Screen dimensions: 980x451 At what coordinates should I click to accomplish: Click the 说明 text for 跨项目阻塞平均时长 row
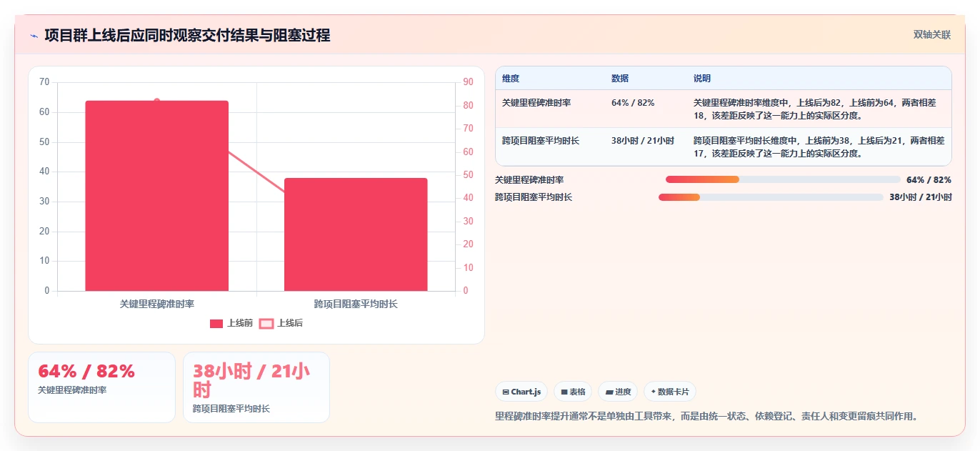click(819, 147)
